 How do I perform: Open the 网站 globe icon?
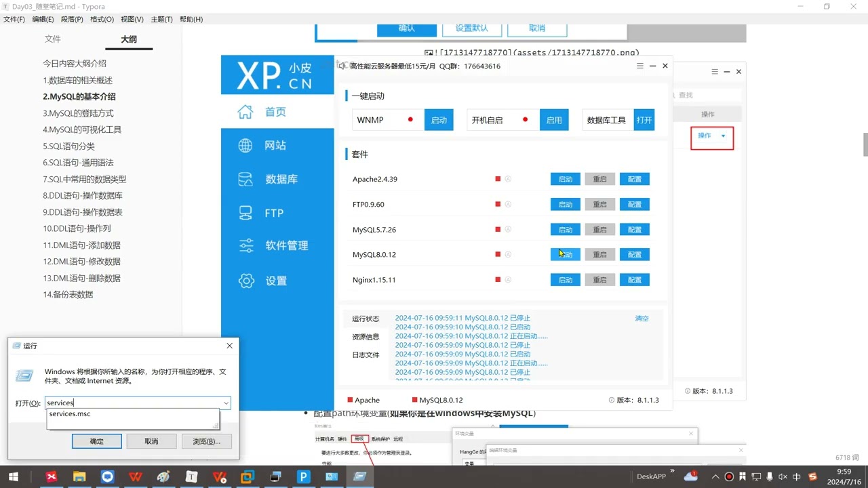[x=245, y=145]
